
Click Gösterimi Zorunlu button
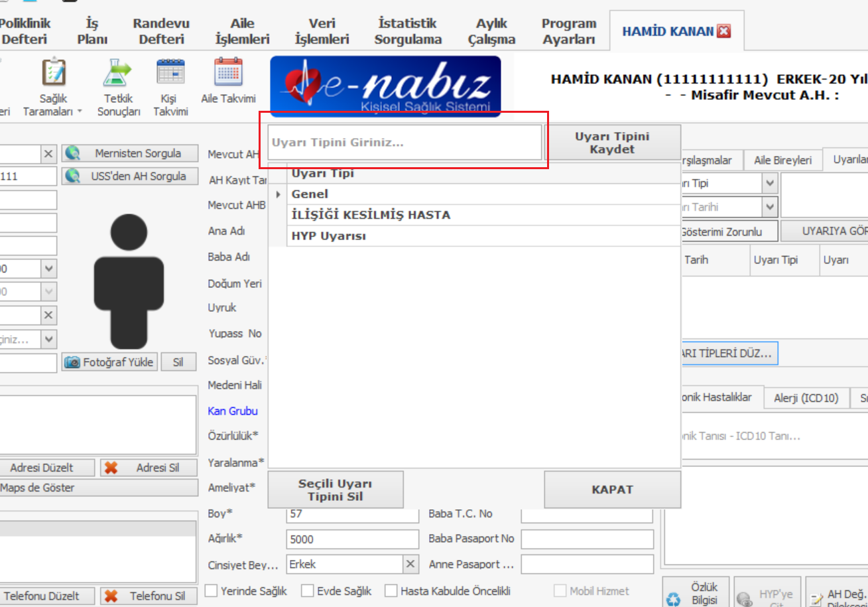click(729, 232)
